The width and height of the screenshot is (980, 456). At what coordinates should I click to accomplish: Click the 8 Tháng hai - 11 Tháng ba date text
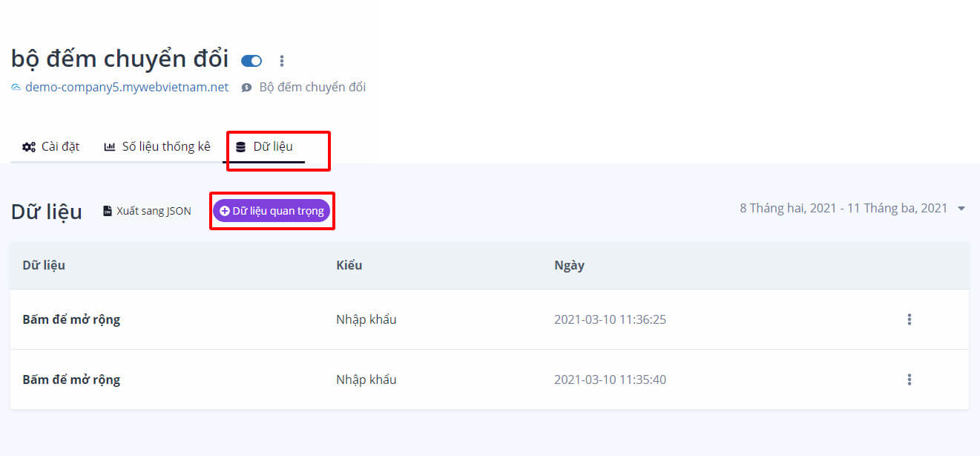coord(843,209)
